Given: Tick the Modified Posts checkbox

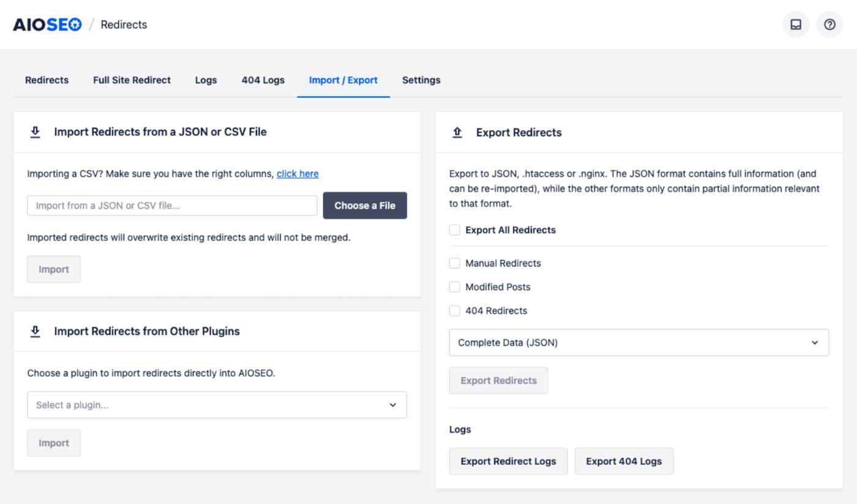Looking at the screenshot, I should [455, 287].
